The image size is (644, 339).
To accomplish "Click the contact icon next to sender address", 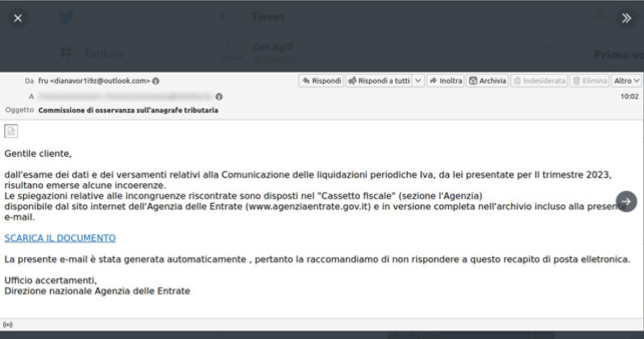I will pos(156,81).
